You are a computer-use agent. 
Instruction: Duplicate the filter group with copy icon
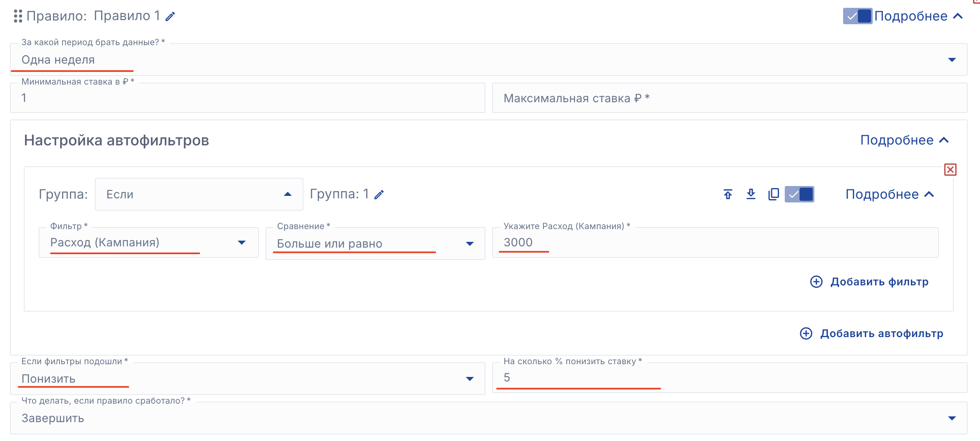click(773, 194)
